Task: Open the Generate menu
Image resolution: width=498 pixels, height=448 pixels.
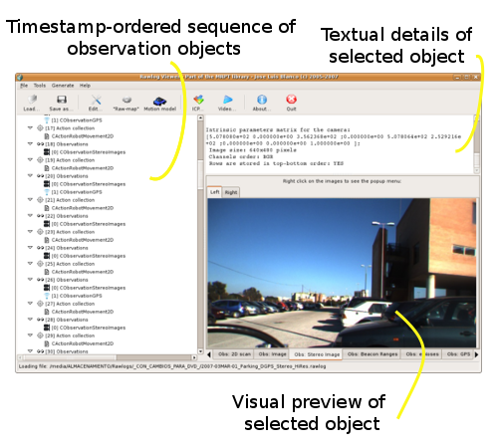Action: point(63,86)
